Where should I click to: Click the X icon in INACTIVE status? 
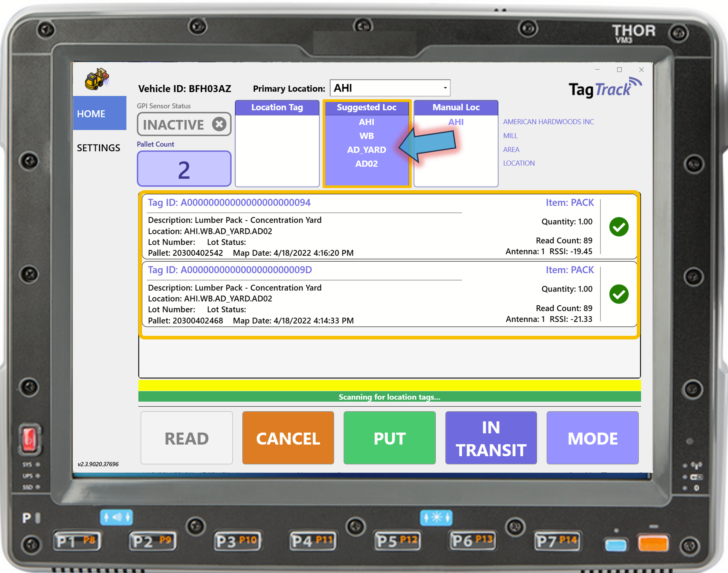click(219, 124)
